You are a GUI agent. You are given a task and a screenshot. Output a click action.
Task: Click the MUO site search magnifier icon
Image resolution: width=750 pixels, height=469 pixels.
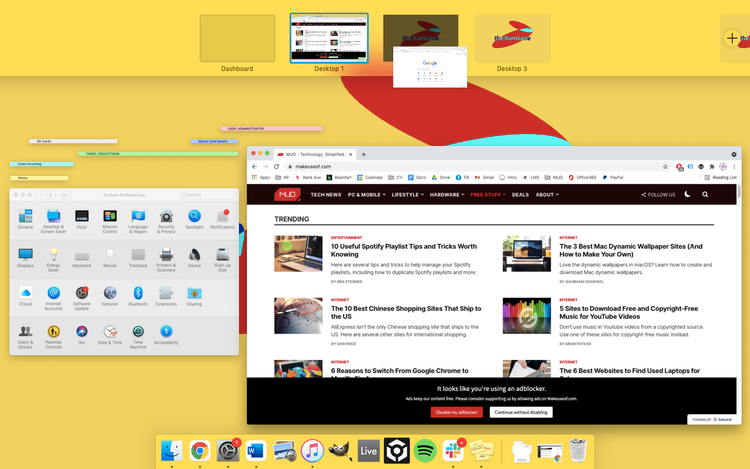705,195
